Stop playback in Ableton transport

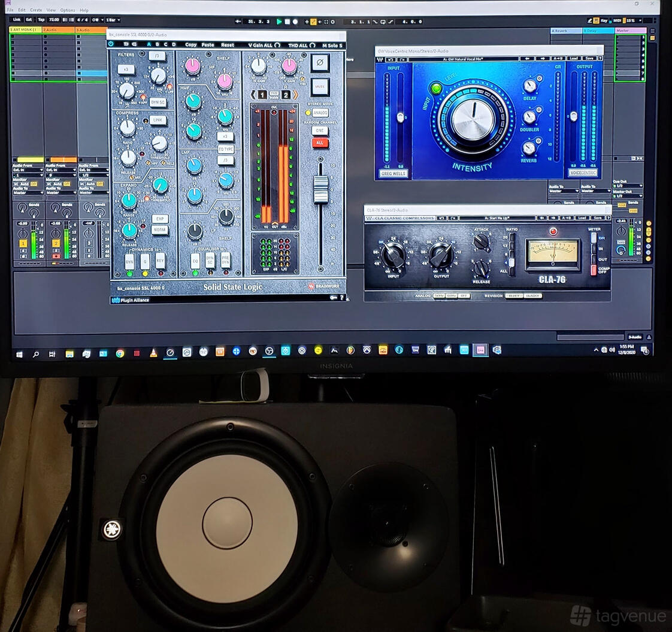click(x=287, y=22)
